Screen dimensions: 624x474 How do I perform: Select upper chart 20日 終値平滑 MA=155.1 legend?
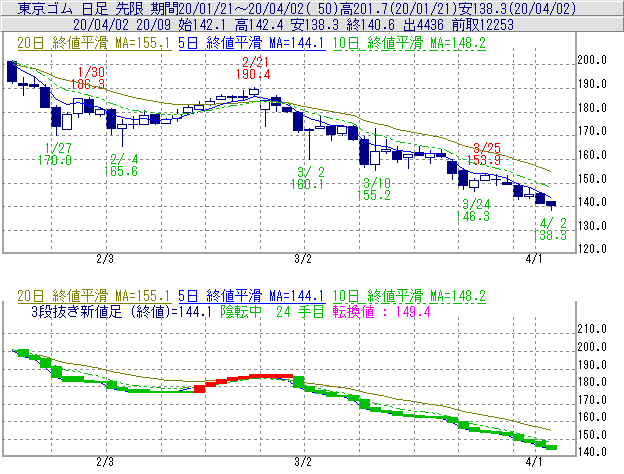[x=94, y=43]
